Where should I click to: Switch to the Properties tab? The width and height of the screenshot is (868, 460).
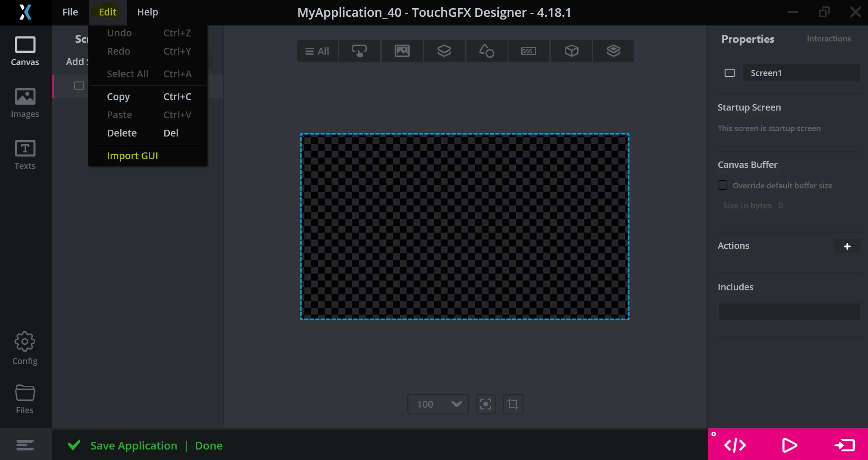point(748,39)
